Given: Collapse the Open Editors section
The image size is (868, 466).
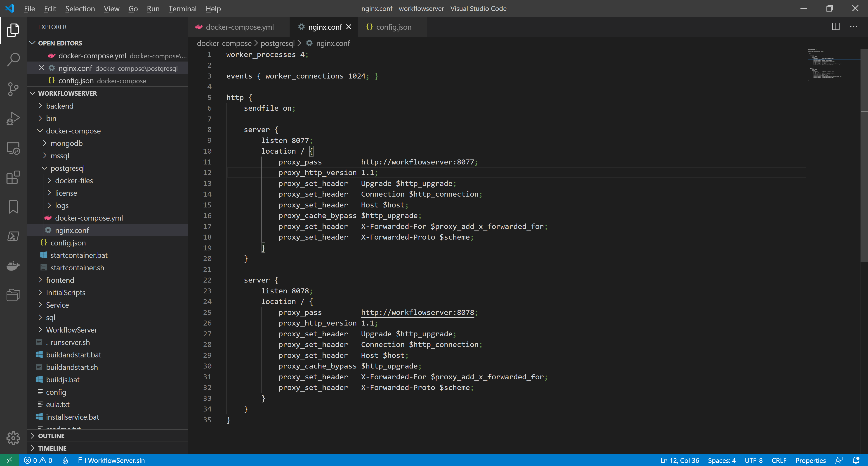Looking at the screenshot, I should pyautogui.click(x=33, y=43).
